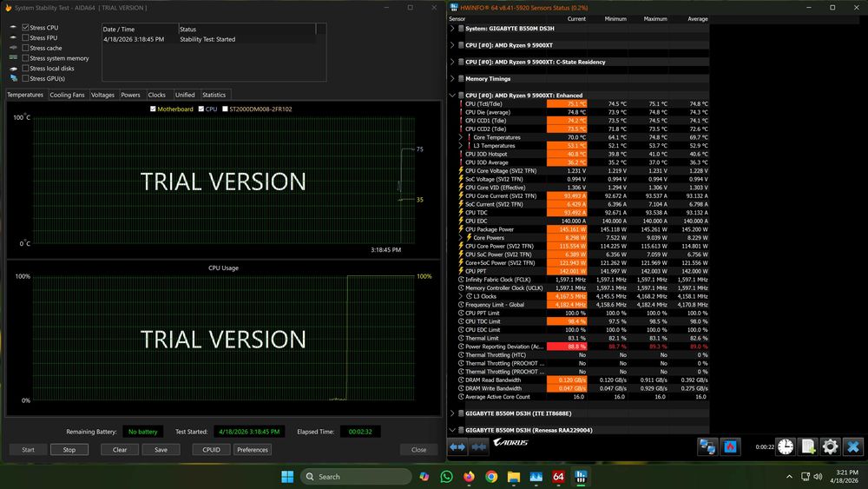This screenshot has height=489, width=868.
Task: Open HWiNFO sensor settings gear icon
Action: (830, 446)
